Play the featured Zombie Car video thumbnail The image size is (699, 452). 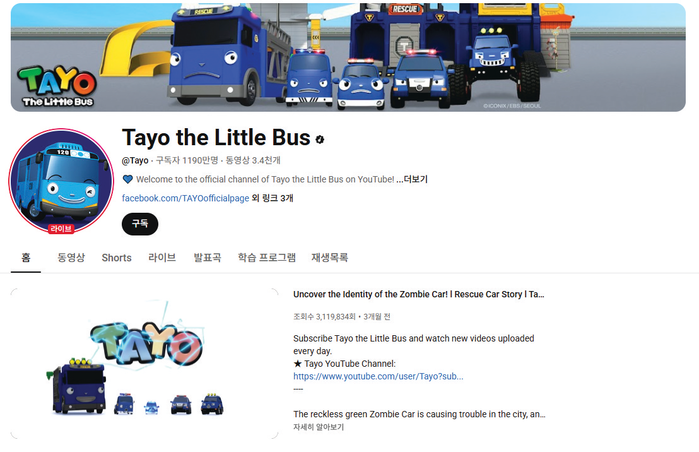tap(144, 363)
